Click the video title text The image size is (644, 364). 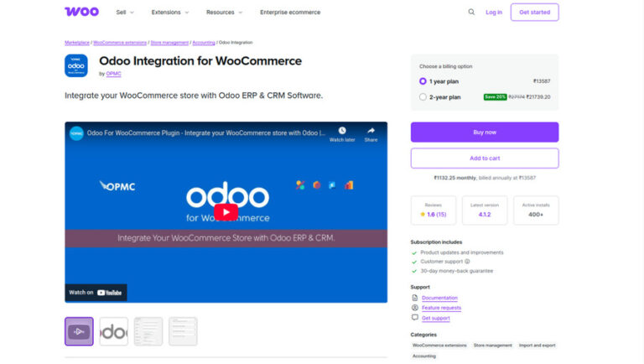click(x=205, y=133)
